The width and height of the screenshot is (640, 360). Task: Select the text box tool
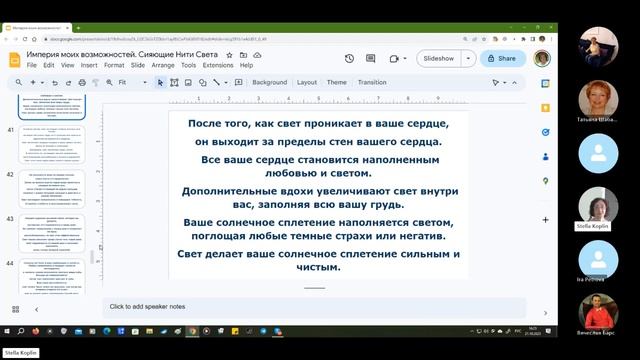coord(174,82)
